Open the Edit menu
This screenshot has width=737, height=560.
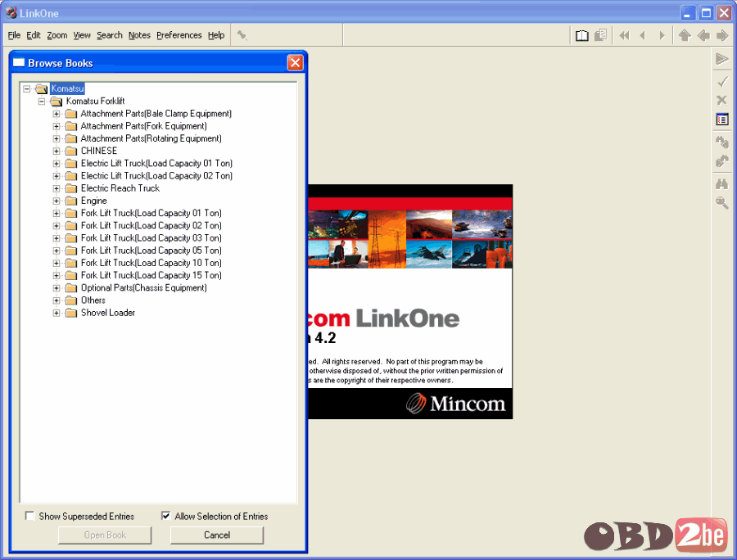(34, 35)
